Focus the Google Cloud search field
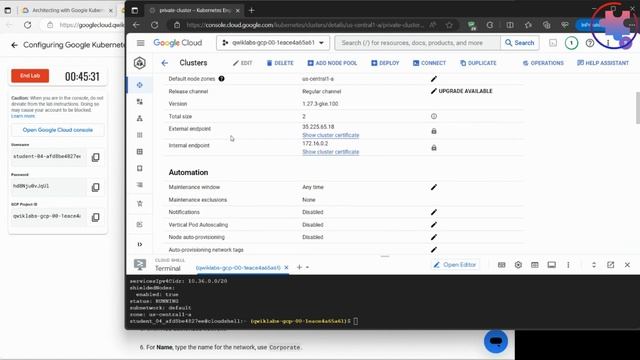Viewport: 640px width, 360px height. [417, 43]
